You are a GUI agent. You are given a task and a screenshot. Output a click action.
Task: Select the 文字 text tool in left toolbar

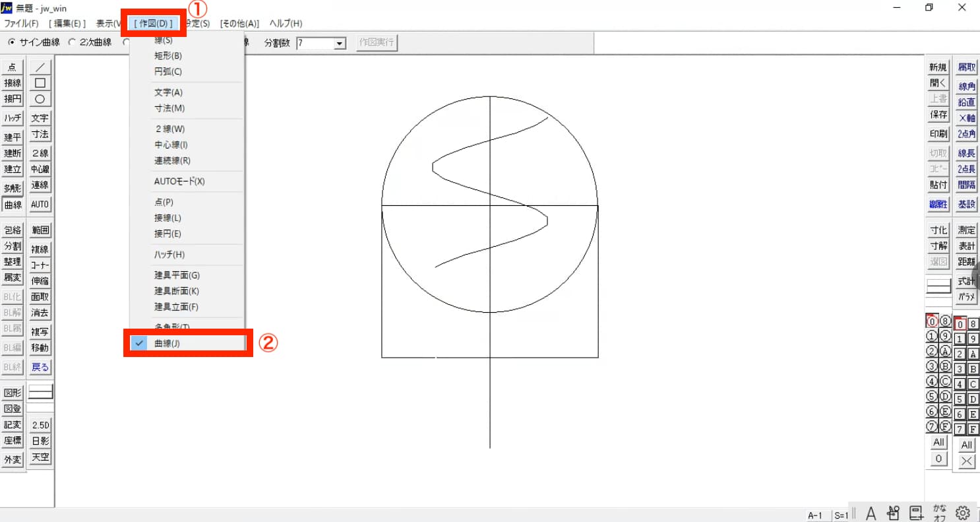click(40, 118)
